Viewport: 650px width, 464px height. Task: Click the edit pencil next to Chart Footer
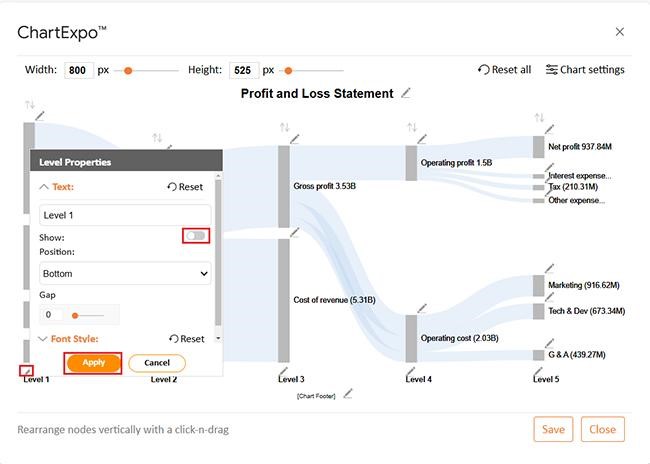(347, 394)
